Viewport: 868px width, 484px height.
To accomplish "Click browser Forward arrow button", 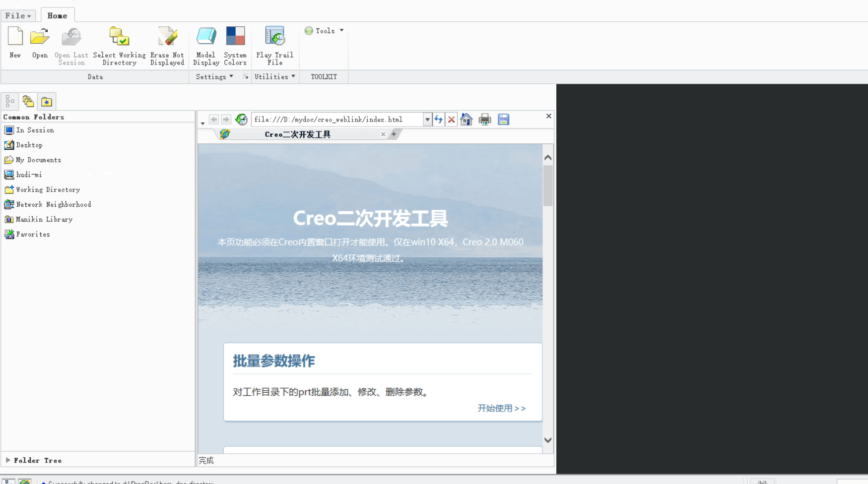I will pyautogui.click(x=226, y=120).
